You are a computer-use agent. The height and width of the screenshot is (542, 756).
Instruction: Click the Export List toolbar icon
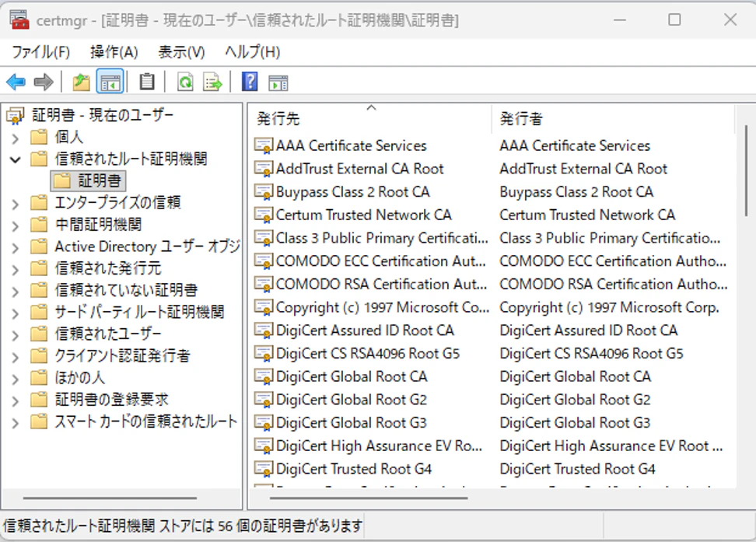coord(212,82)
